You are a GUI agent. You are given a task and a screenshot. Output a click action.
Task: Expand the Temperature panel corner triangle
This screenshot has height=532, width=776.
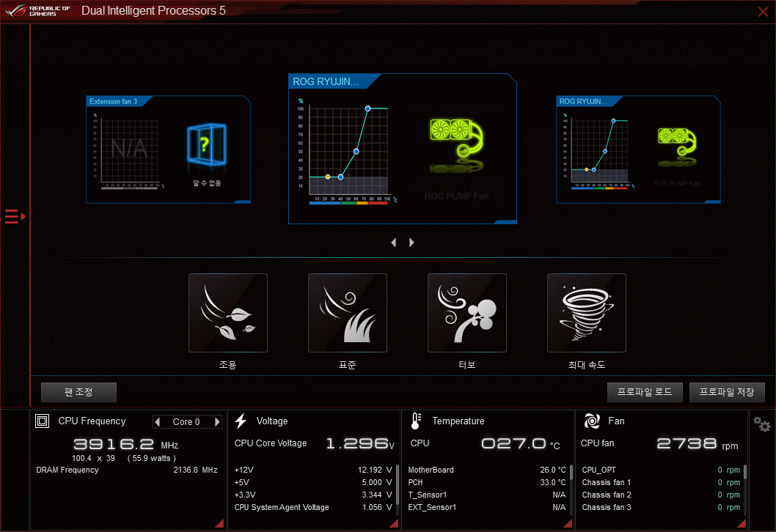tap(568, 523)
